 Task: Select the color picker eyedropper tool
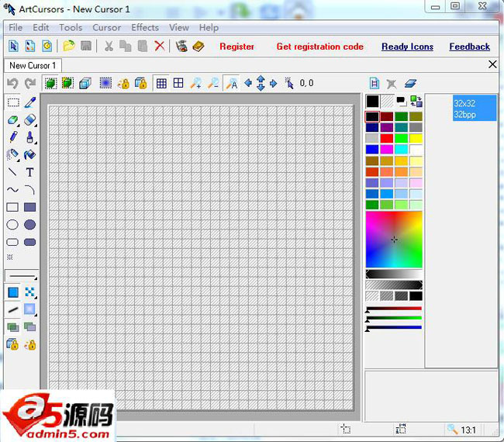pos(30,102)
